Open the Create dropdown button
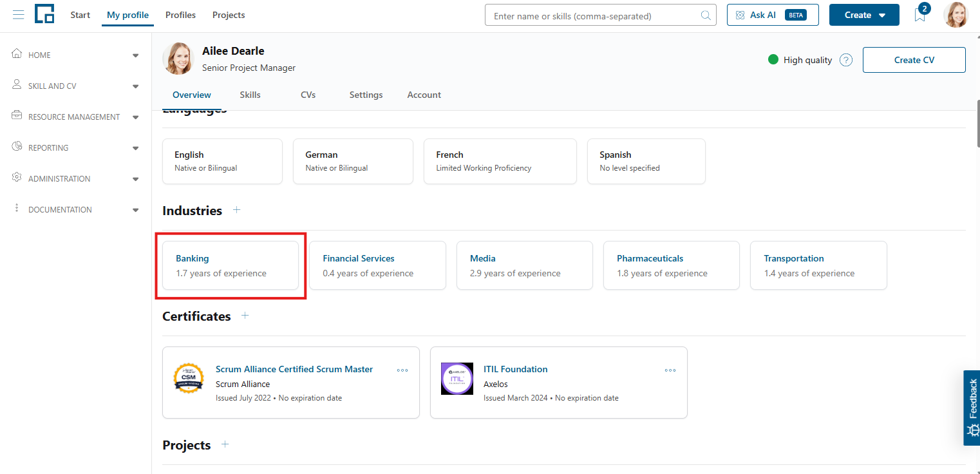This screenshot has height=474, width=980. [864, 15]
